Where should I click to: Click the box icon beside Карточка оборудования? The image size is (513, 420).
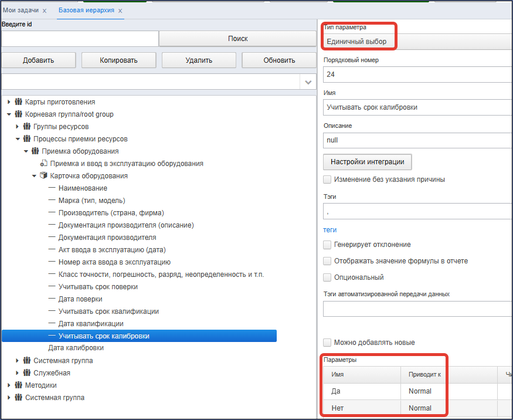(x=43, y=175)
